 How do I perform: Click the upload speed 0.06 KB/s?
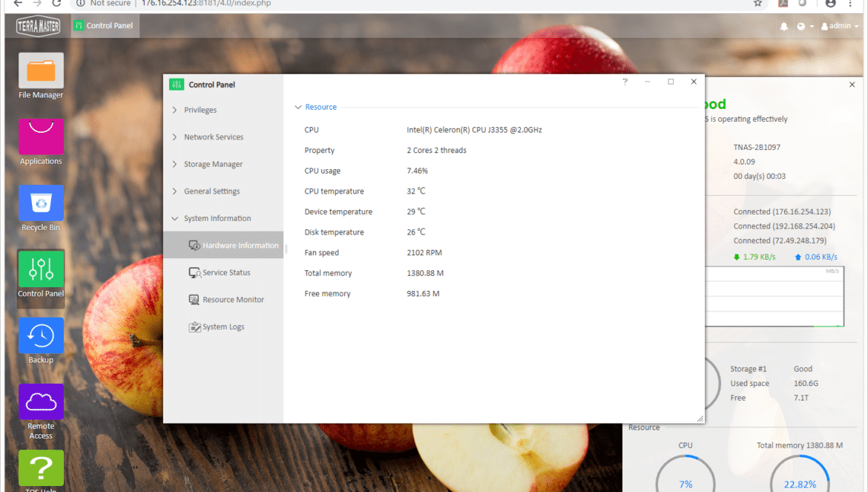tap(816, 258)
